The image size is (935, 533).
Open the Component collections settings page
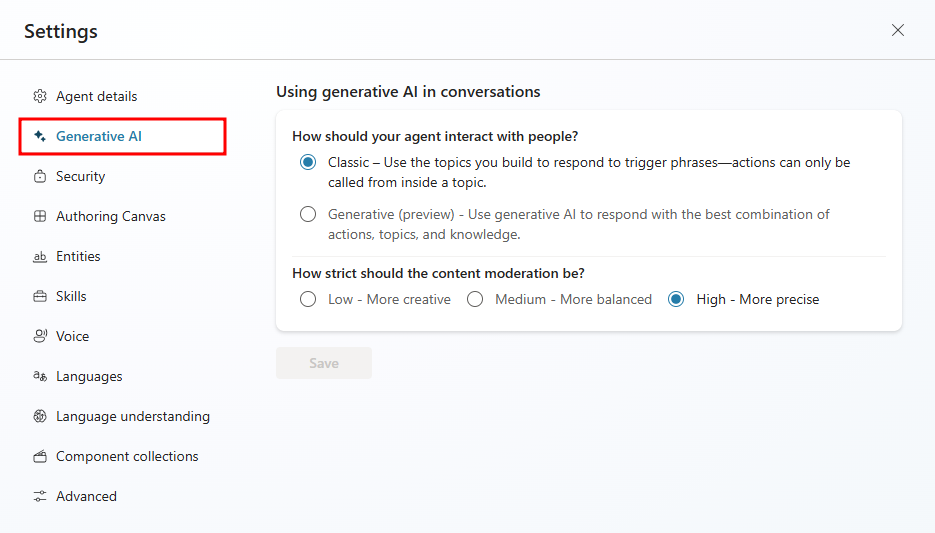127,457
